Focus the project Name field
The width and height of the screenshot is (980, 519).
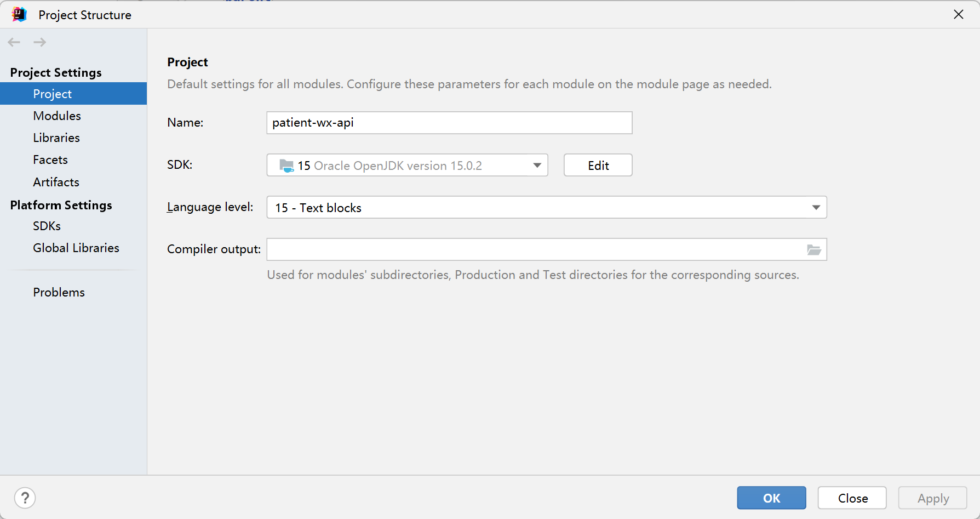(449, 123)
